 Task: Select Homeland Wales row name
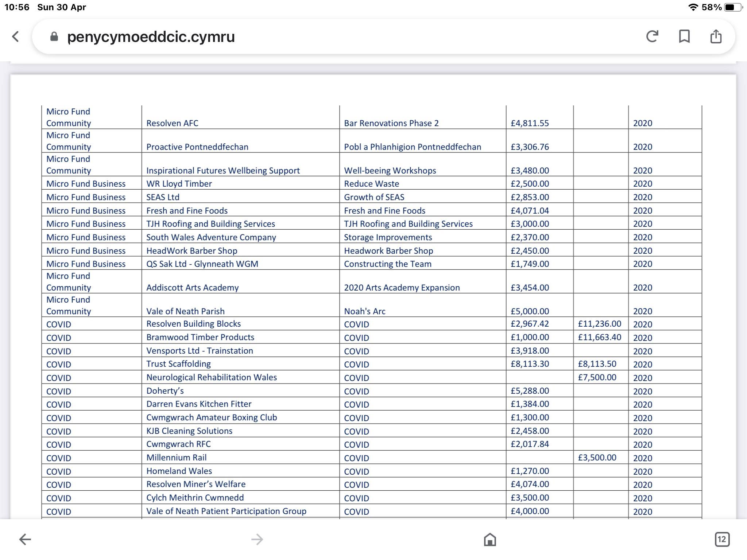point(179,471)
